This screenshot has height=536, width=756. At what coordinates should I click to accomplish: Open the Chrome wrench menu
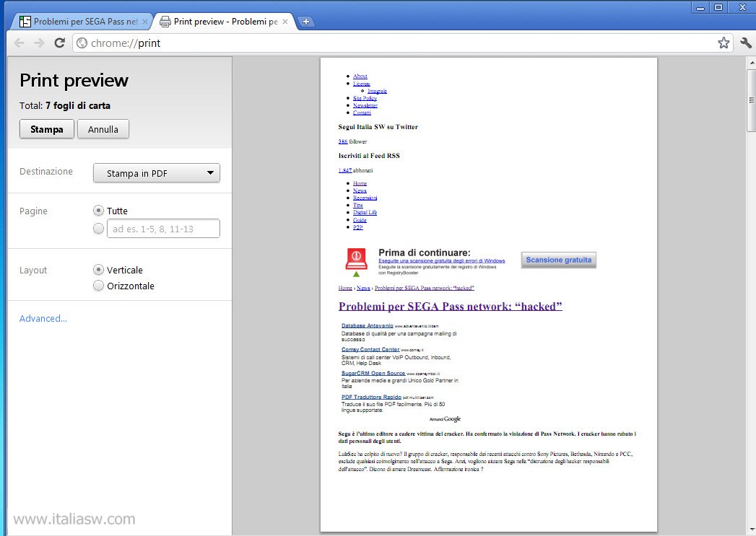point(746,43)
